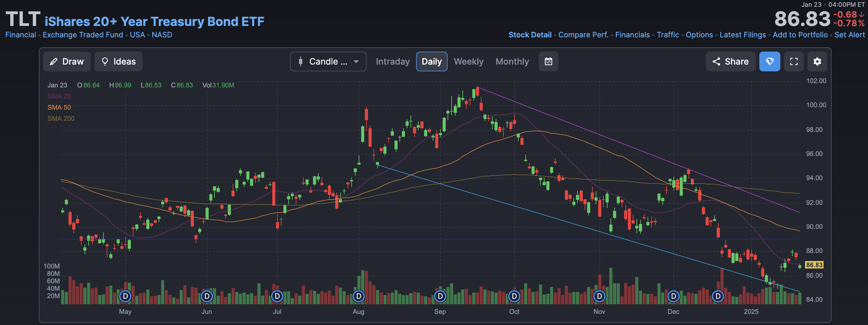Click the 86.83 current price tag on axis

pyautogui.click(x=814, y=265)
